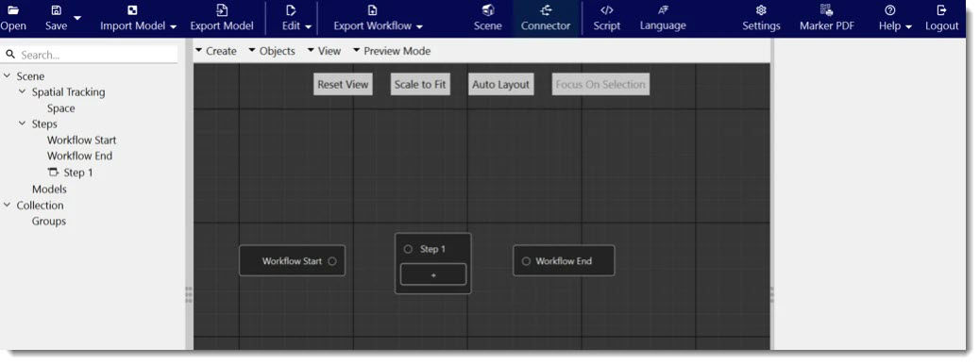Screen dimensions: 980x364
Task: Select Workflow Start in the tree
Action: tap(82, 141)
